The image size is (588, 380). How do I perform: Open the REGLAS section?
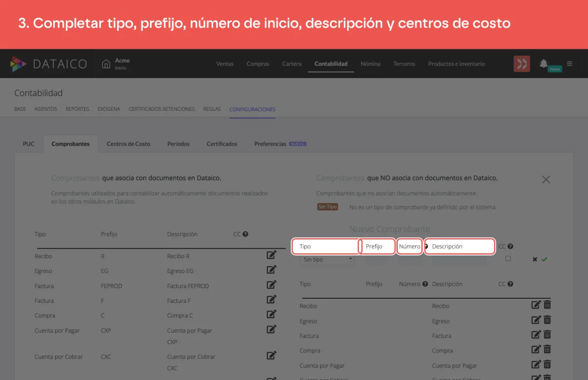(212, 109)
